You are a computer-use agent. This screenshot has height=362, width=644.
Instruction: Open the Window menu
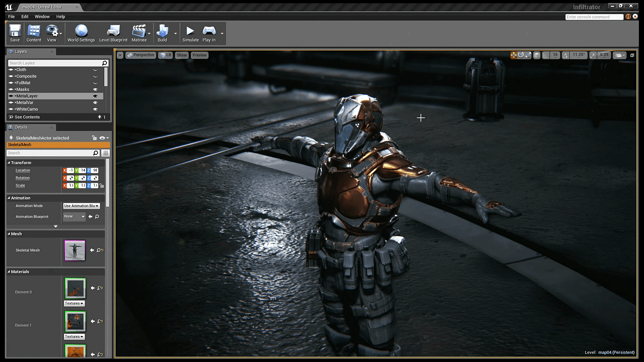click(41, 16)
